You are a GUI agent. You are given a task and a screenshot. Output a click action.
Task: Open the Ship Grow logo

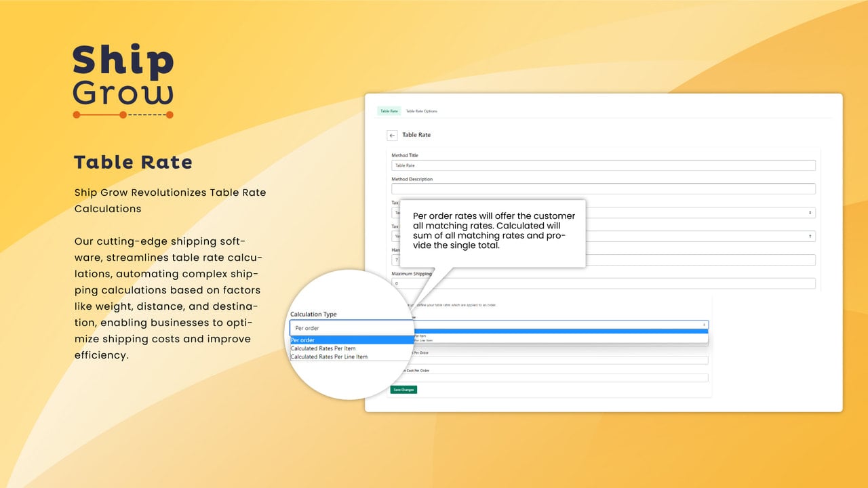pos(123,81)
